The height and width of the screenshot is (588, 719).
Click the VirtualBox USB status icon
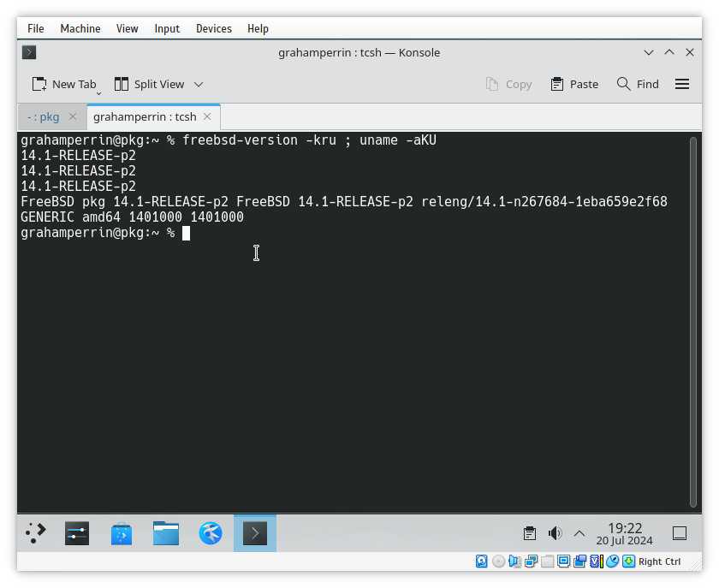[546, 561]
